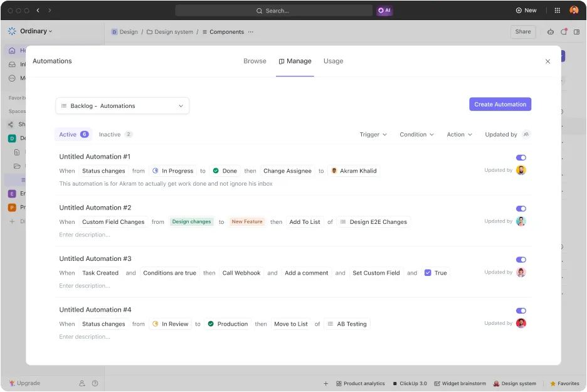Click the Home icon in sidebar
This screenshot has height=392, width=587.
12,51
